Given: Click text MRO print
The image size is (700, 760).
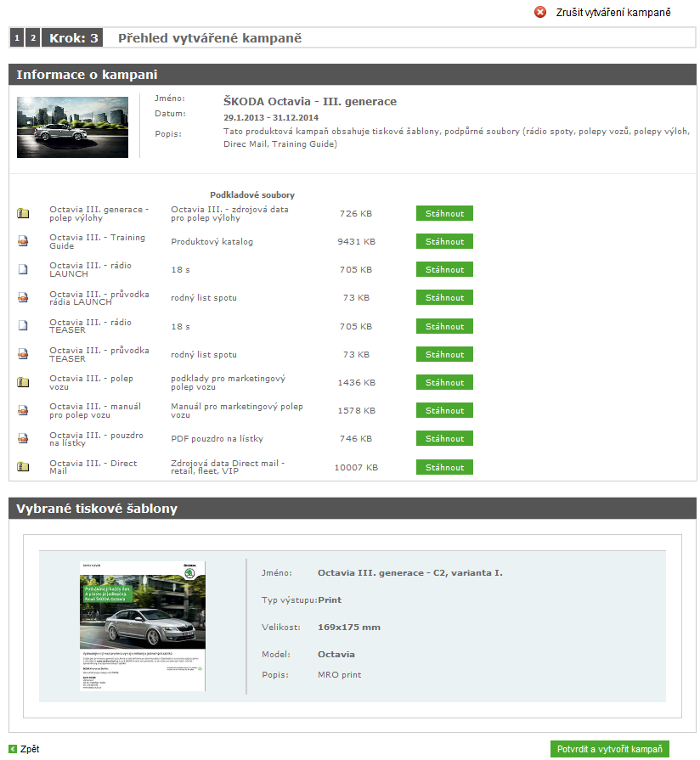Looking at the screenshot, I should click(339, 675).
